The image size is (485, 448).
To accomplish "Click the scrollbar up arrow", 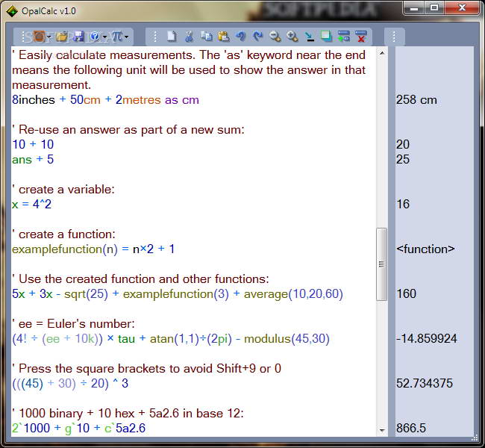I will click(382, 53).
